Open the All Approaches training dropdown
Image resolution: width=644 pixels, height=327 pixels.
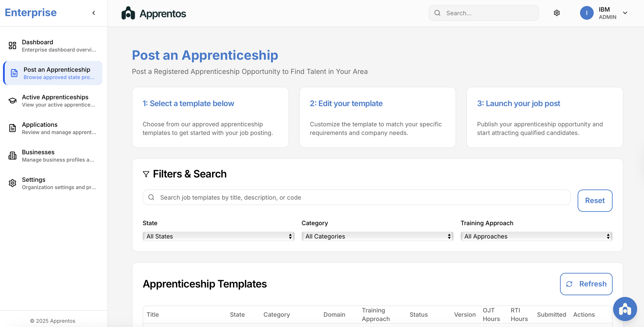536,236
